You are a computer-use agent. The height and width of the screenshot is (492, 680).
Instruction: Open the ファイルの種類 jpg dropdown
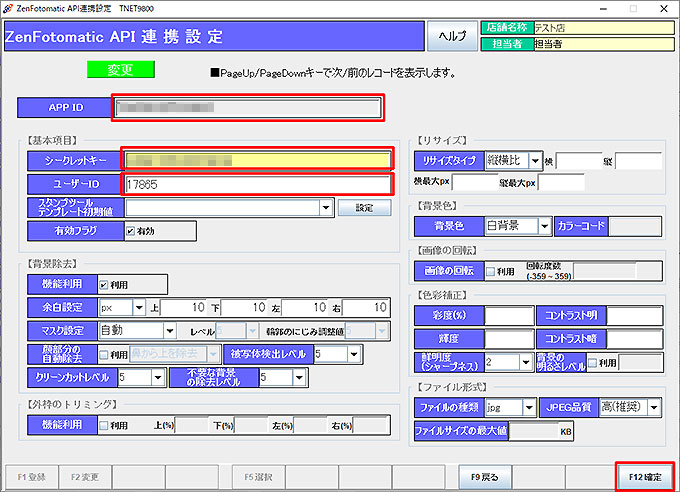(529, 408)
